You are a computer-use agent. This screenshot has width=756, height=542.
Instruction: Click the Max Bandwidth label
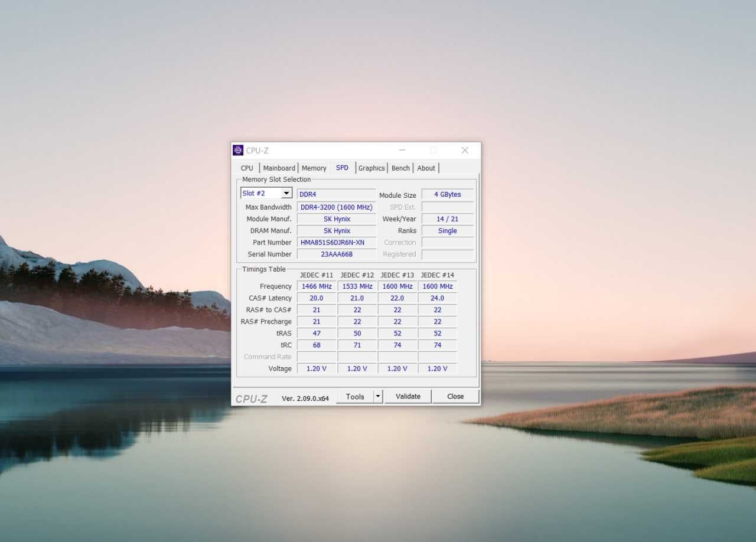coord(269,207)
